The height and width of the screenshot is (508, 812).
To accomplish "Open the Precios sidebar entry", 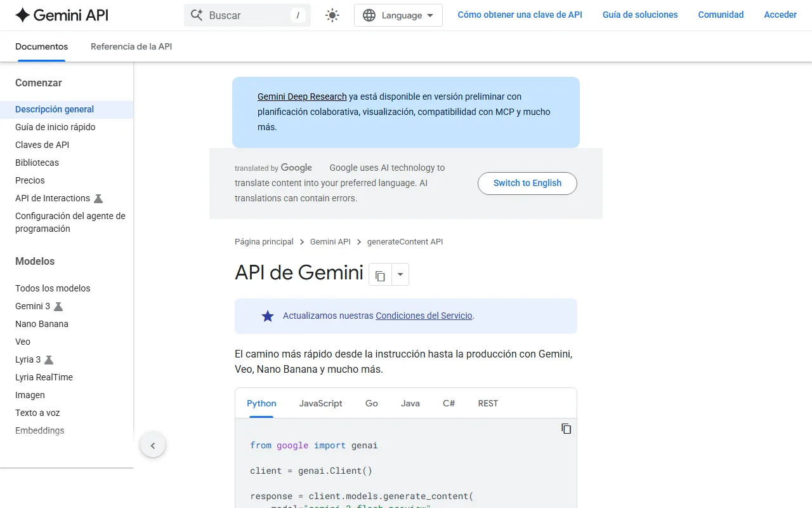I will 30,180.
